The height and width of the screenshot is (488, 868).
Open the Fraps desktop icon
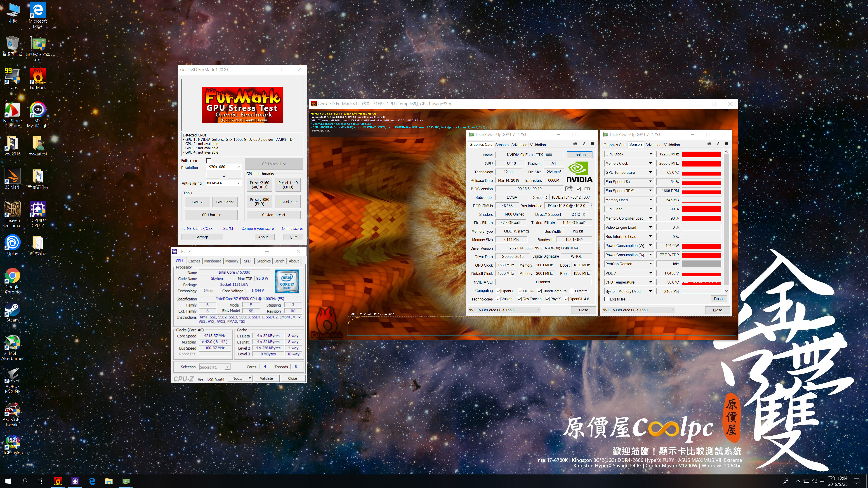tap(12, 79)
